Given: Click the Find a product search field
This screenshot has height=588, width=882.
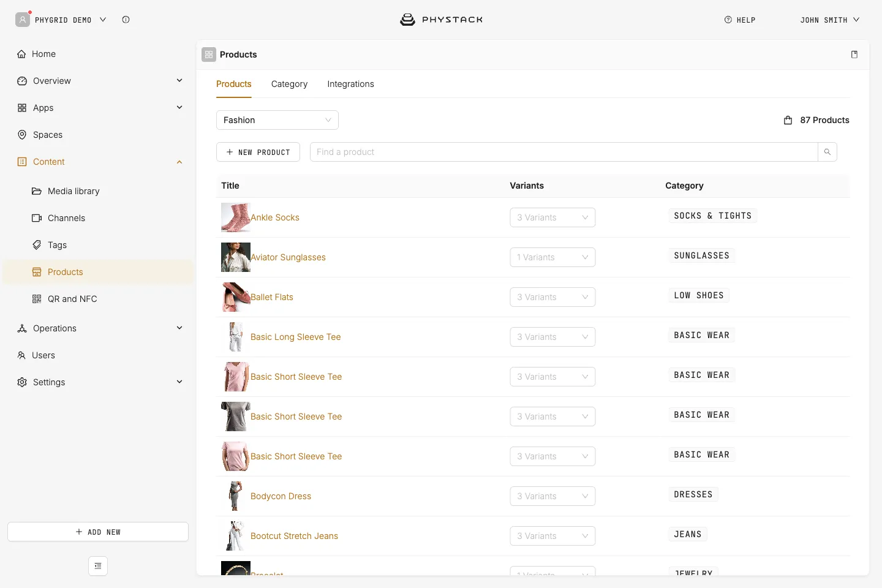Looking at the screenshot, I should pyautogui.click(x=564, y=152).
